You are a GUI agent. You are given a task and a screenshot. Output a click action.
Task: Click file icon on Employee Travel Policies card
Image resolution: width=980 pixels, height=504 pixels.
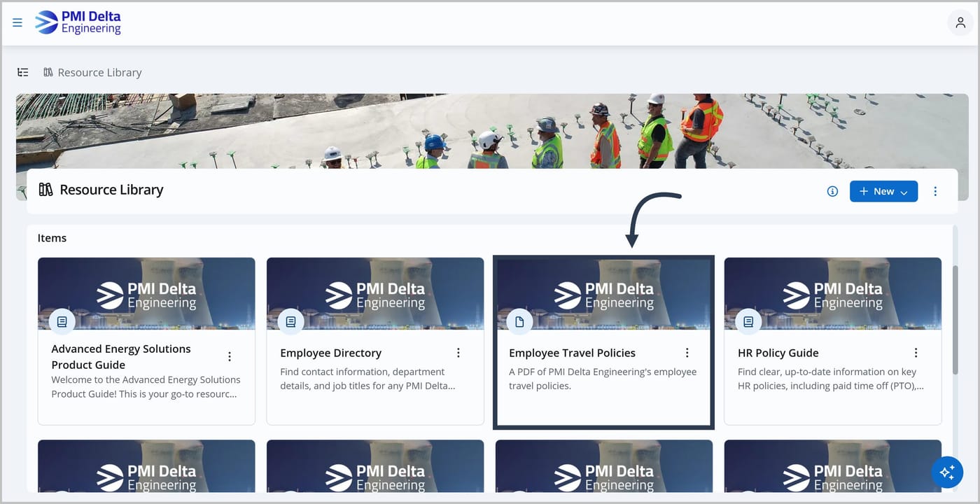[x=519, y=322]
